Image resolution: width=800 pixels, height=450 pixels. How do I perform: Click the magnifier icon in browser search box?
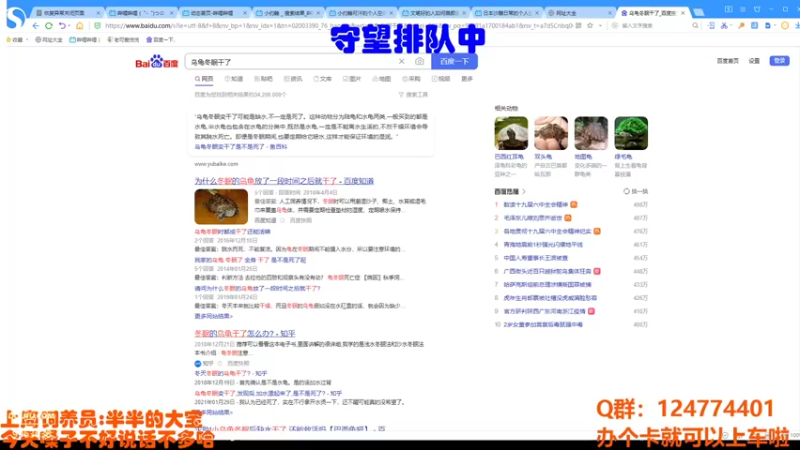click(x=695, y=26)
